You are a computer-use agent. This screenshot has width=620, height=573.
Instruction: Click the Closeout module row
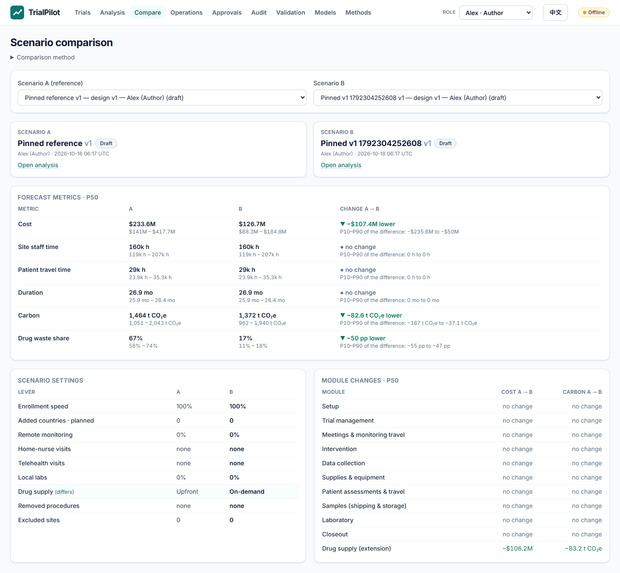pyautogui.click(x=462, y=534)
